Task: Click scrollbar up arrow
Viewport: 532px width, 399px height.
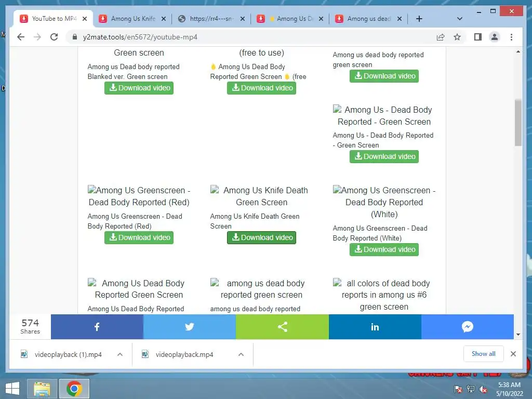Action: [x=518, y=51]
